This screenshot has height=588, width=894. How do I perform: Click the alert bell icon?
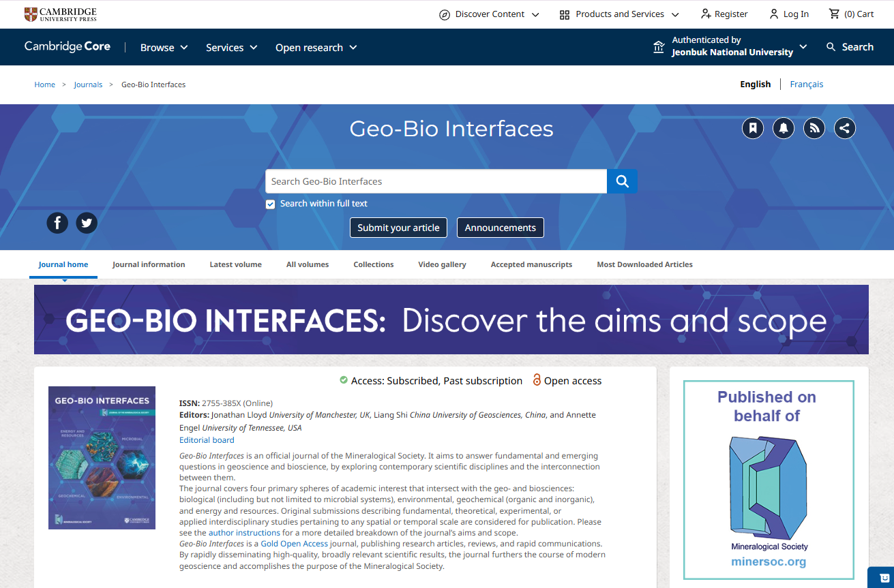pos(784,128)
